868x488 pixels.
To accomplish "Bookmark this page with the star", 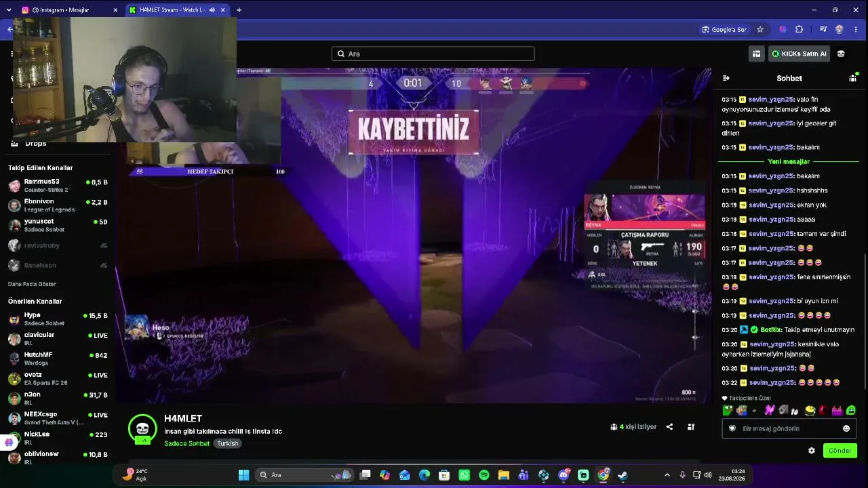I will (760, 29).
